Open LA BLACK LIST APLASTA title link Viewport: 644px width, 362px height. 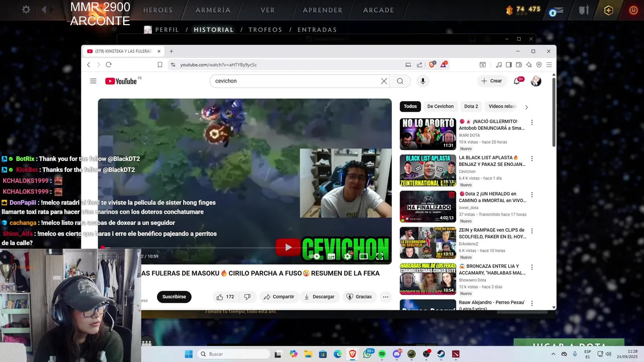(x=492, y=161)
